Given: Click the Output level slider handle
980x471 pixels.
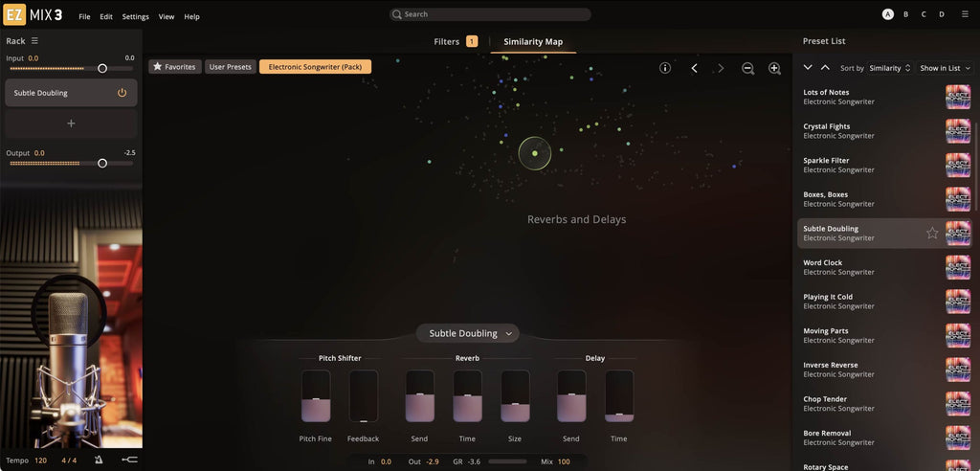Looking at the screenshot, I should (102, 164).
